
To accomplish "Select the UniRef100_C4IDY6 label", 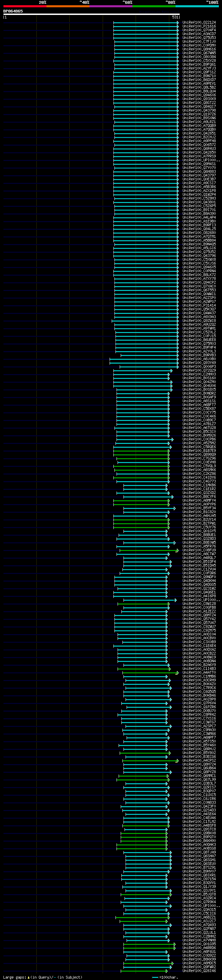I will pos(199,477).
